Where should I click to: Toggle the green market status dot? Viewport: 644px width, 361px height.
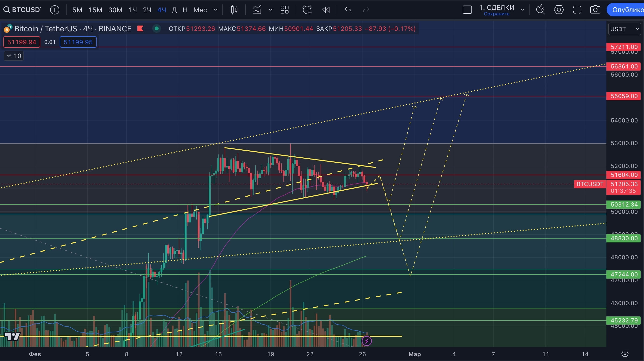pyautogui.click(x=156, y=28)
